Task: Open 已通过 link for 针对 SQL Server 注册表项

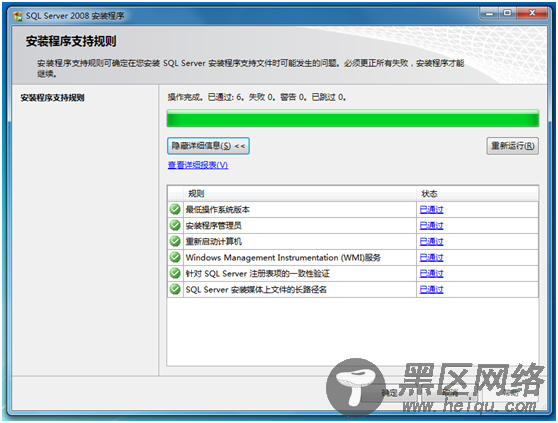Action: [x=431, y=274]
